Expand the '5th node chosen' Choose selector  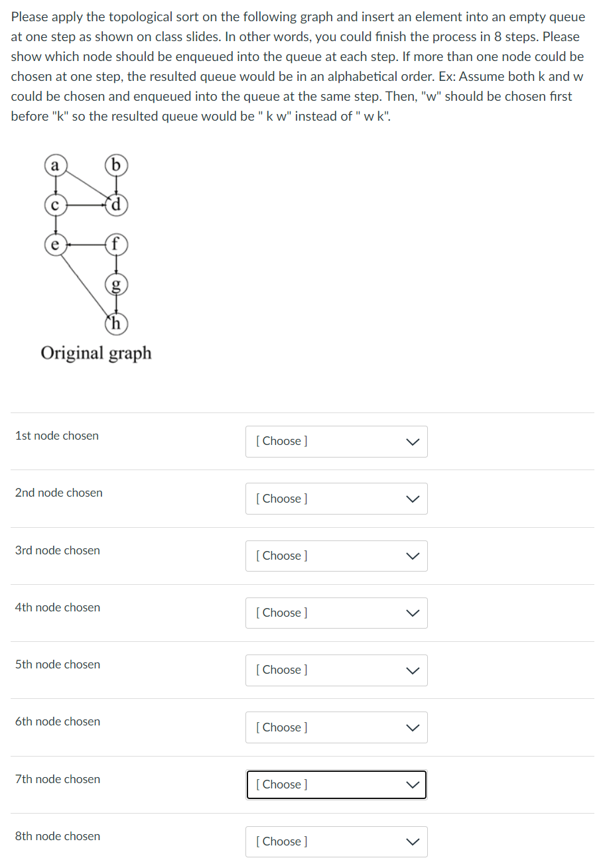336,670
